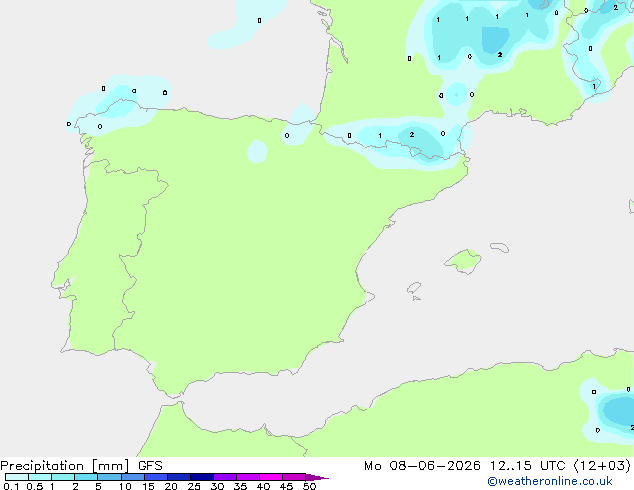634x490 pixels.
Task: Click the over-50 mm legend arrow tip
Action: (317, 477)
